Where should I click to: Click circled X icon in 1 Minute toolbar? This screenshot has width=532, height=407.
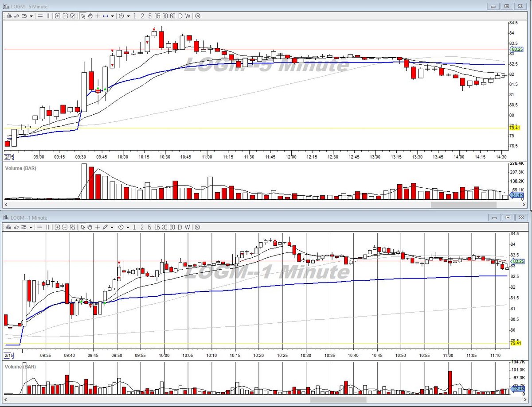click(x=198, y=227)
